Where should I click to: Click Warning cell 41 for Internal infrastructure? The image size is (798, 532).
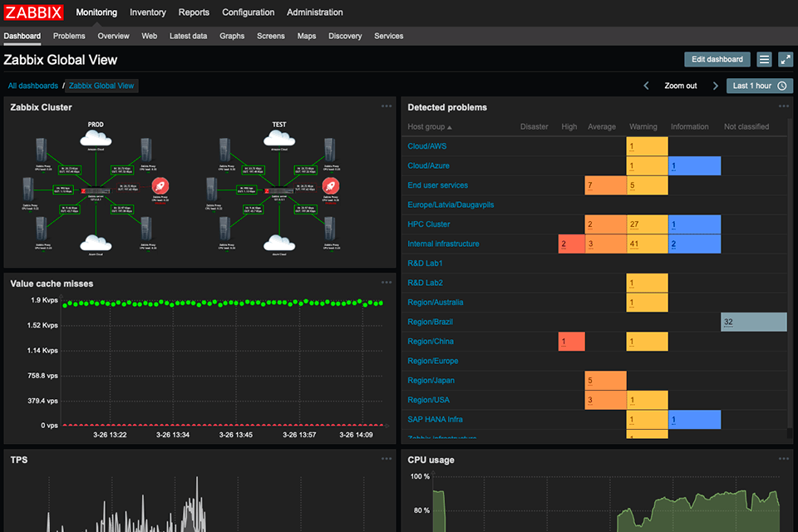(647, 244)
